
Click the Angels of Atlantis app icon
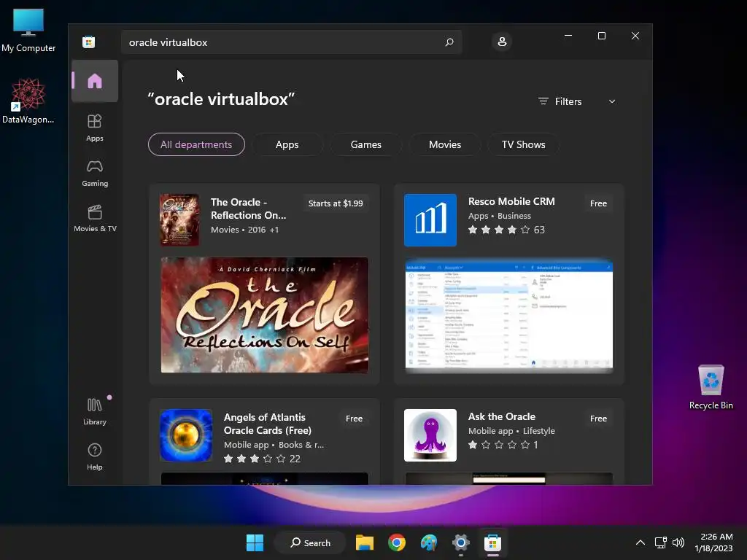(186, 435)
